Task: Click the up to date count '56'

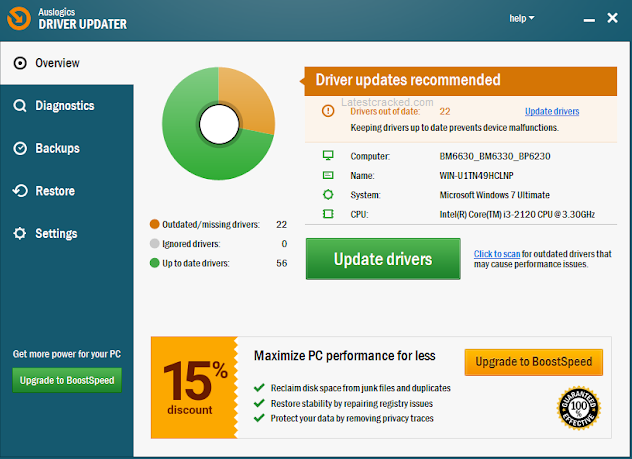Action: [x=282, y=263]
